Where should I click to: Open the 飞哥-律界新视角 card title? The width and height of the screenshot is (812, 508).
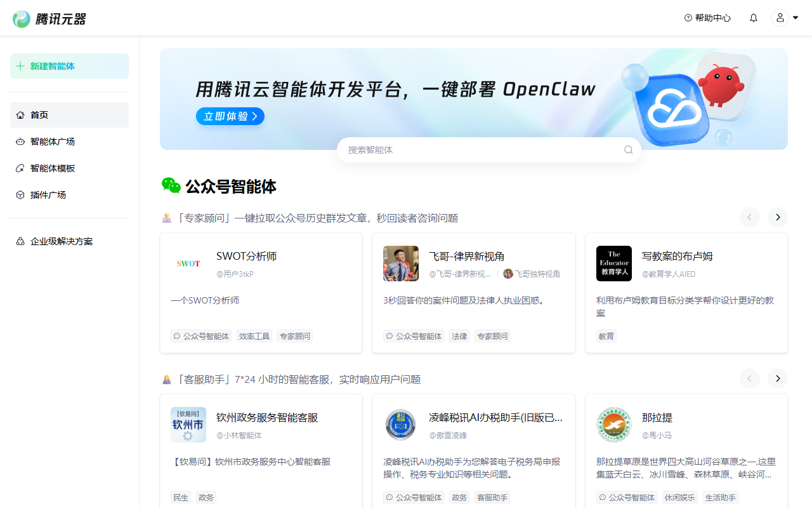click(x=467, y=257)
